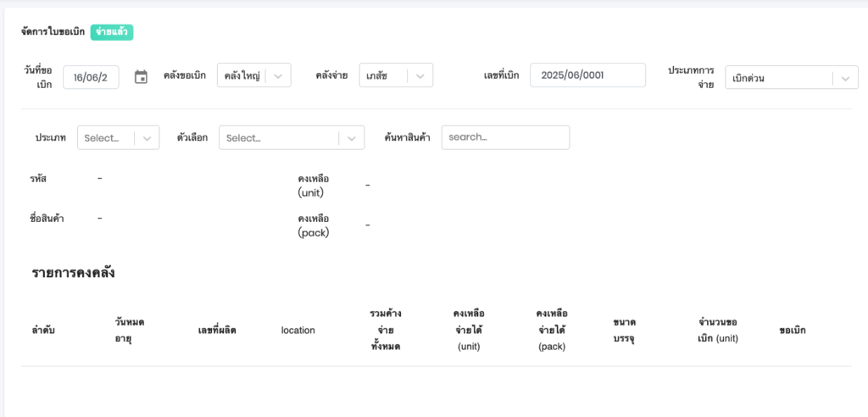Click the เภสัช dispensing warehouse value
868x417 pixels.
click(x=383, y=75)
